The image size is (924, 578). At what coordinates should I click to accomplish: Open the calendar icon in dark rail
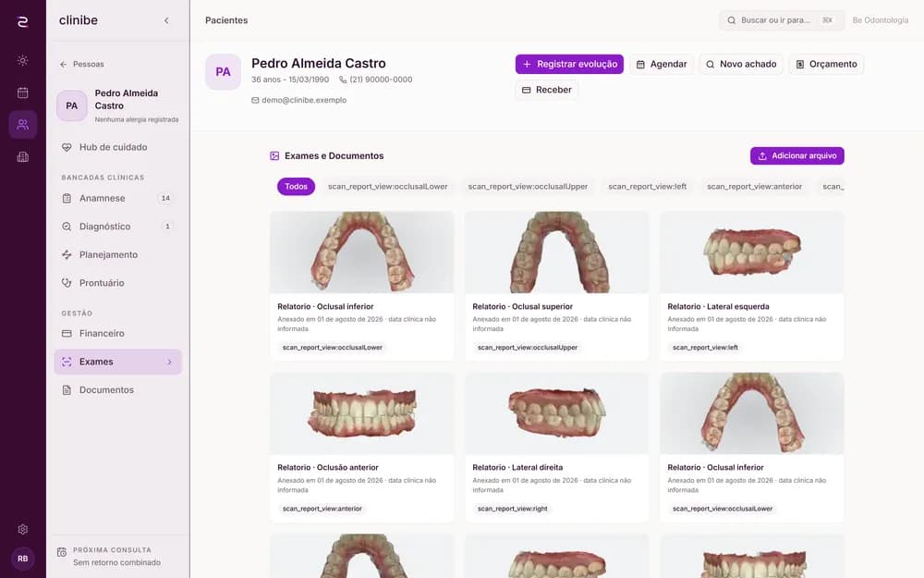click(22, 92)
